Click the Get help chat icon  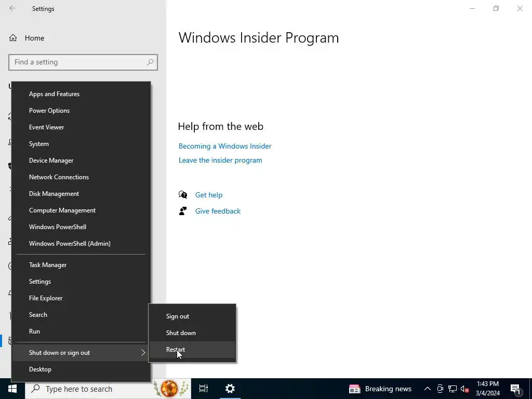(183, 195)
